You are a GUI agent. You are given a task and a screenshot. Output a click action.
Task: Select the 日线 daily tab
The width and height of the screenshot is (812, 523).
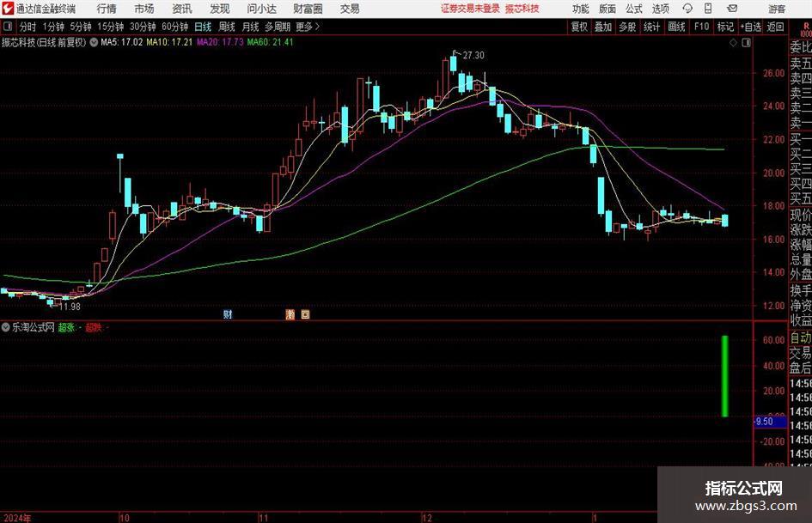(x=203, y=27)
